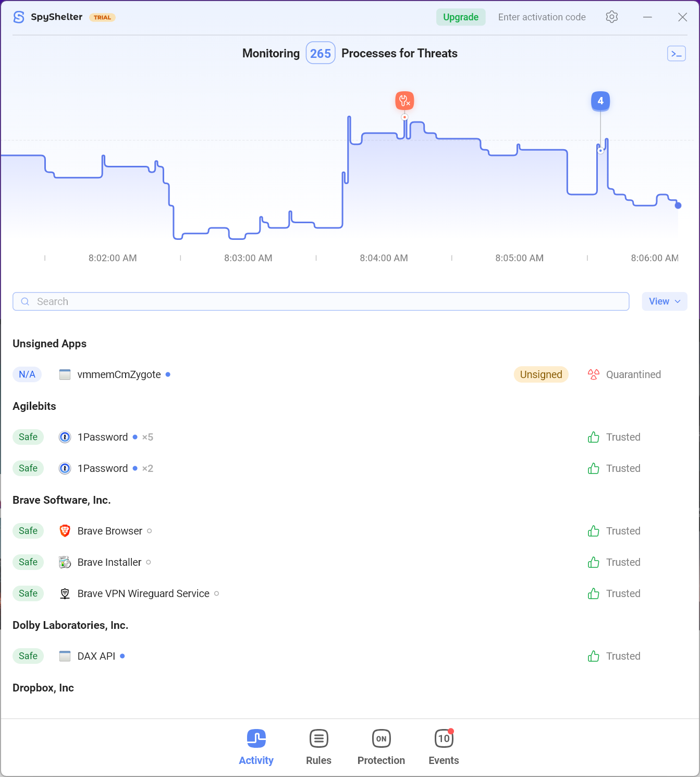Viewport: 700px width, 777px height.
Task: Open the console/terminal panel icon
Action: coord(676,53)
